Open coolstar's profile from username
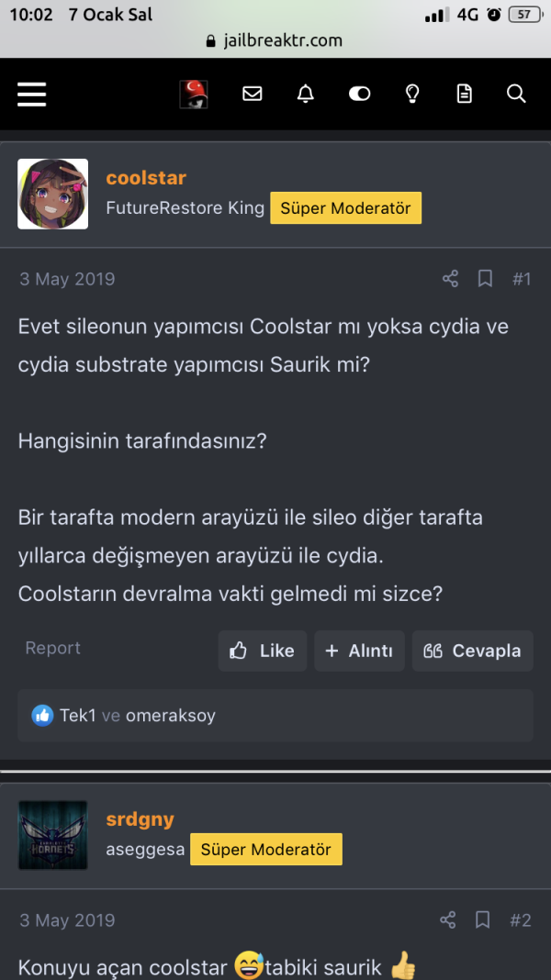This screenshot has width=551, height=980. (145, 177)
